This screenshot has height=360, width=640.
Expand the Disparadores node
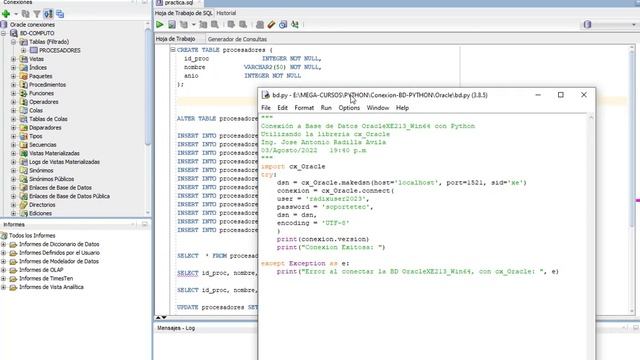[x=13, y=127]
